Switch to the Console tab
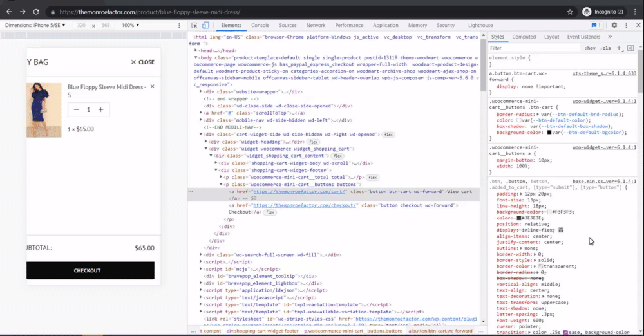 pyautogui.click(x=260, y=26)
